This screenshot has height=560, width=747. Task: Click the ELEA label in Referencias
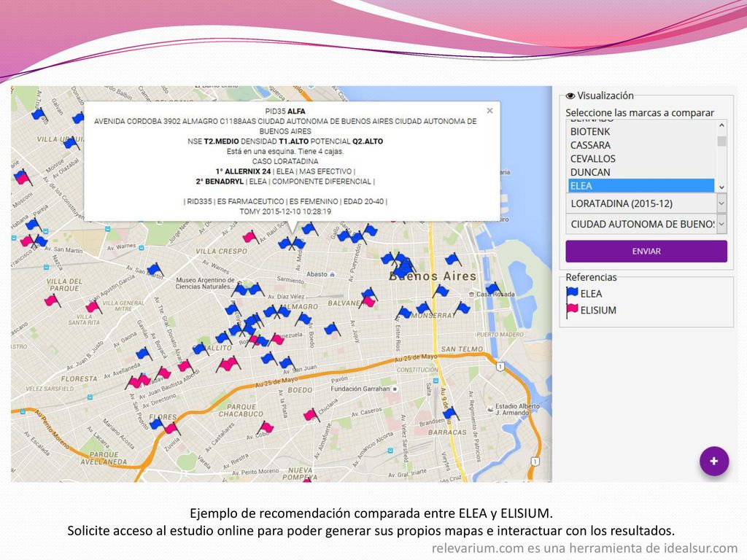591,294
